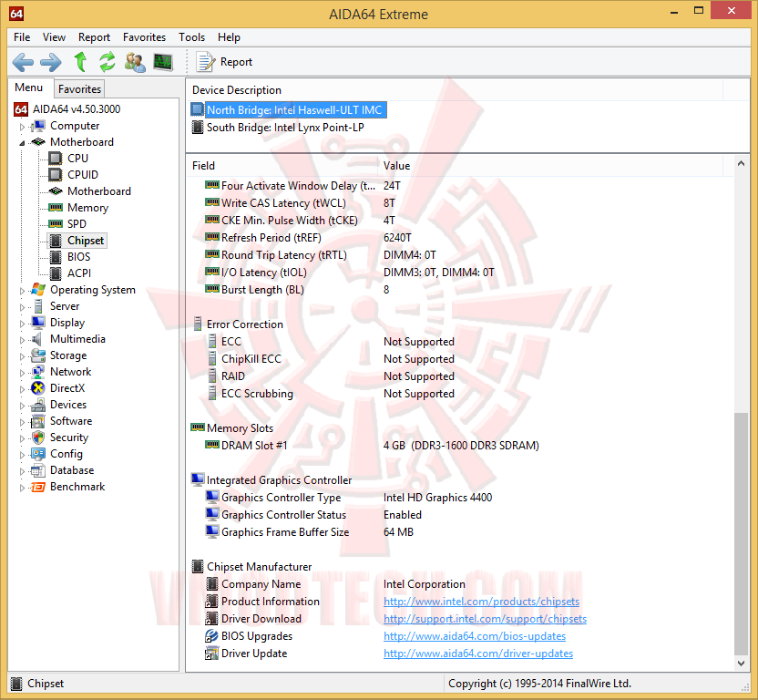
Task: Click the Manage Users toolbar icon
Action: click(135, 62)
